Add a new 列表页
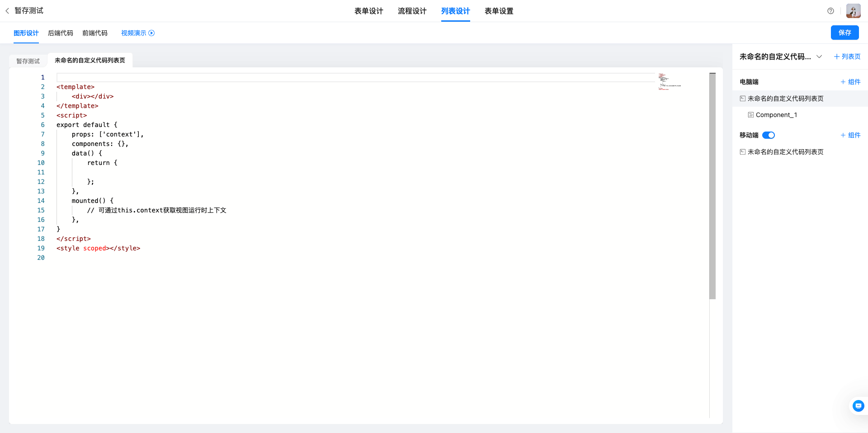Image resolution: width=868 pixels, height=433 pixels. [847, 56]
